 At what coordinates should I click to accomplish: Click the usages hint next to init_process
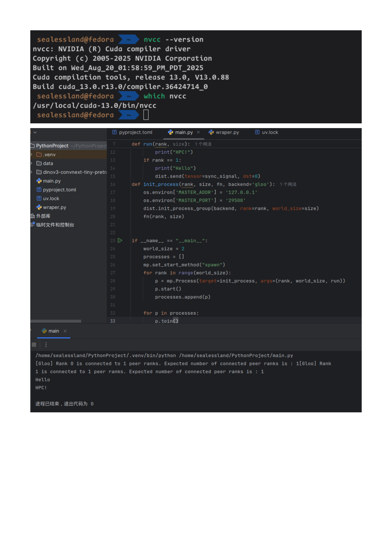tap(288, 184)
